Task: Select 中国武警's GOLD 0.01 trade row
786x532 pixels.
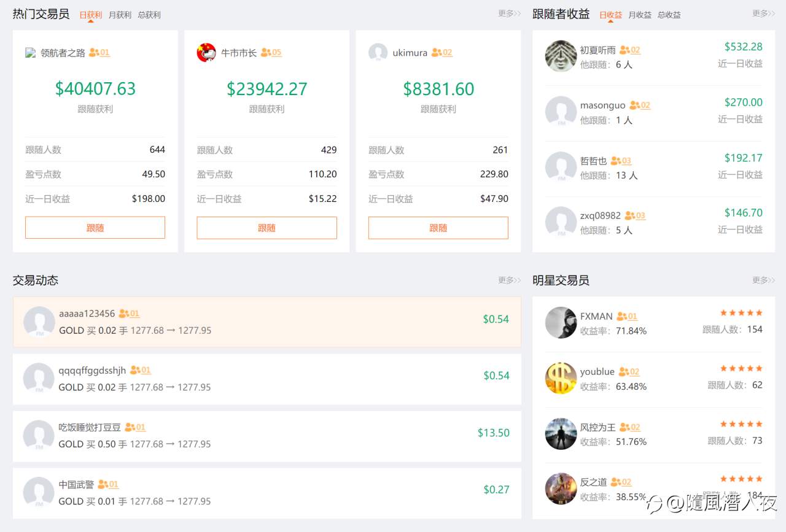Action: (x=267, y=493)
